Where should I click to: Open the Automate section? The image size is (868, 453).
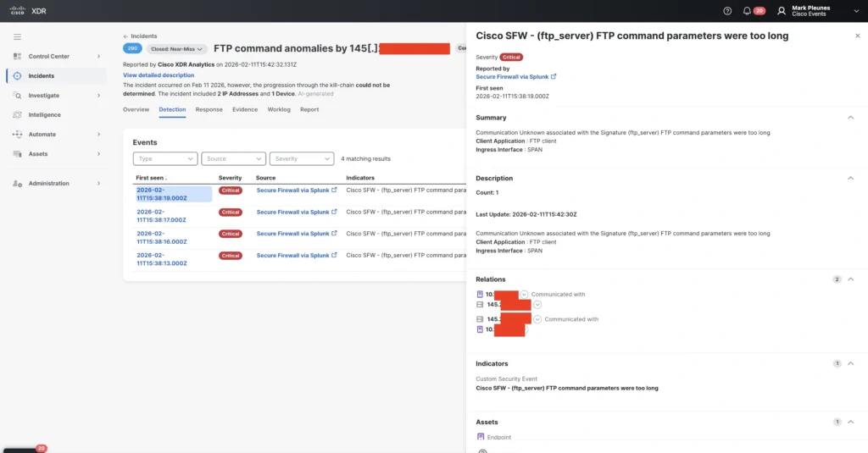[42, 135]
